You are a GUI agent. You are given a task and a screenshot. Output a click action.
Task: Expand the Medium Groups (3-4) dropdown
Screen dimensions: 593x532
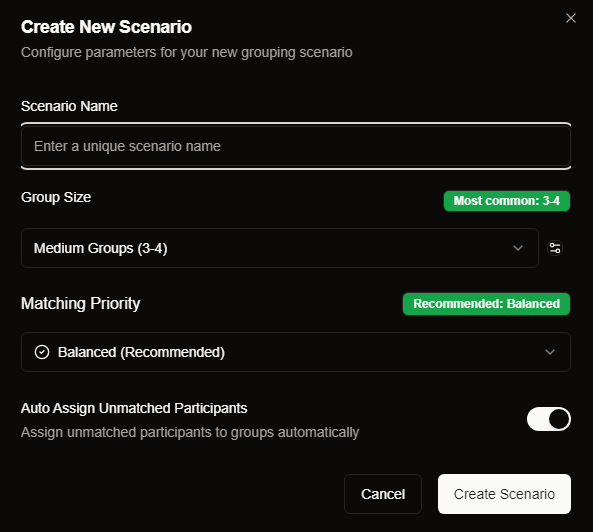pyautogui.click(x=280, y=248)
